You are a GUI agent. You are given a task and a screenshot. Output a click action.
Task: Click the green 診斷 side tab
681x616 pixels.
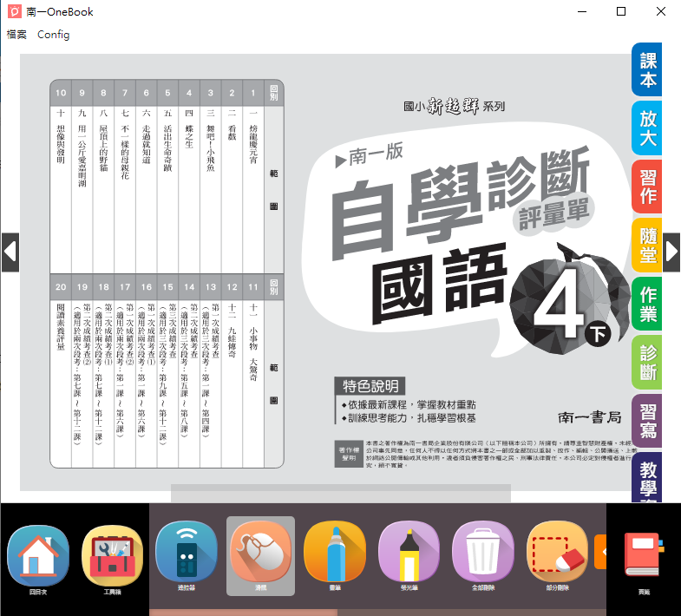(x=648, y=362)
